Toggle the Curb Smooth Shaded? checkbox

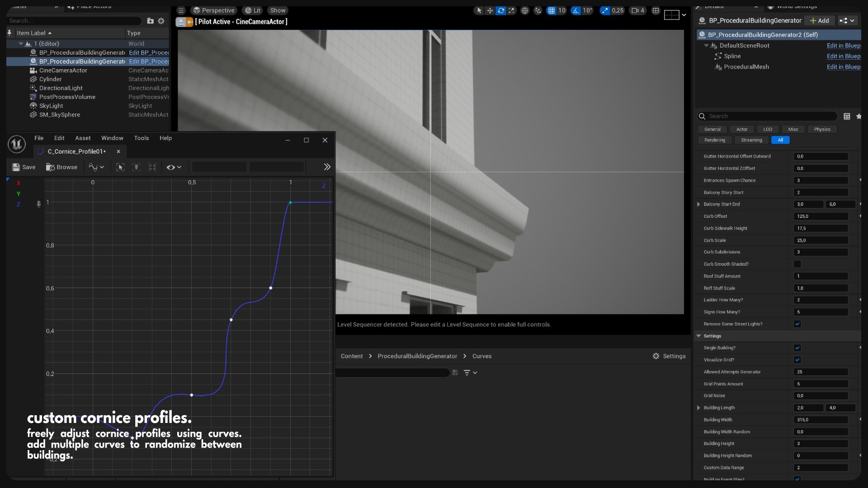click(x=798, y=264)
